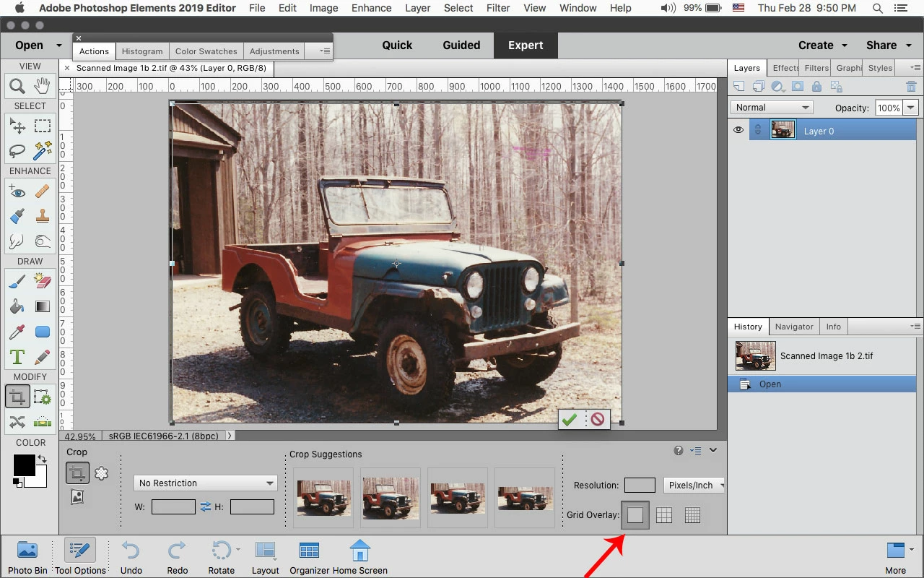Image resolution: width=924 pixels, height=578 pixels.
Task: Commit crop with green checkmark
Action: [570, 419]
